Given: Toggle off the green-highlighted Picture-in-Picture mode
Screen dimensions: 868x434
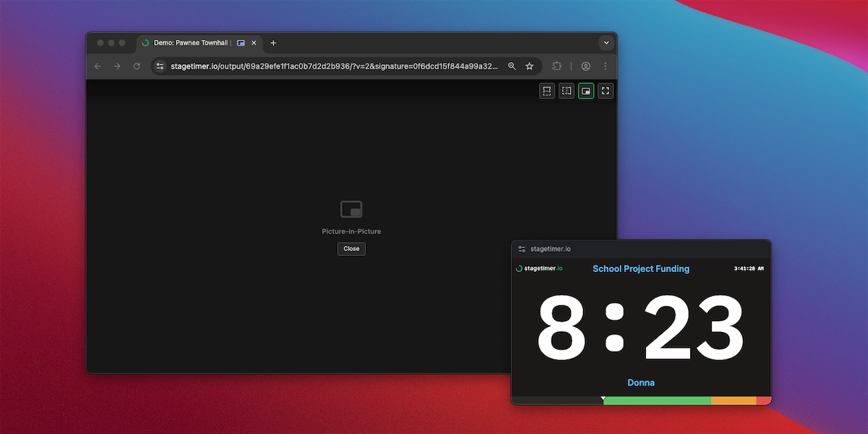Looking at the screenshot, I should click(585, 90).
